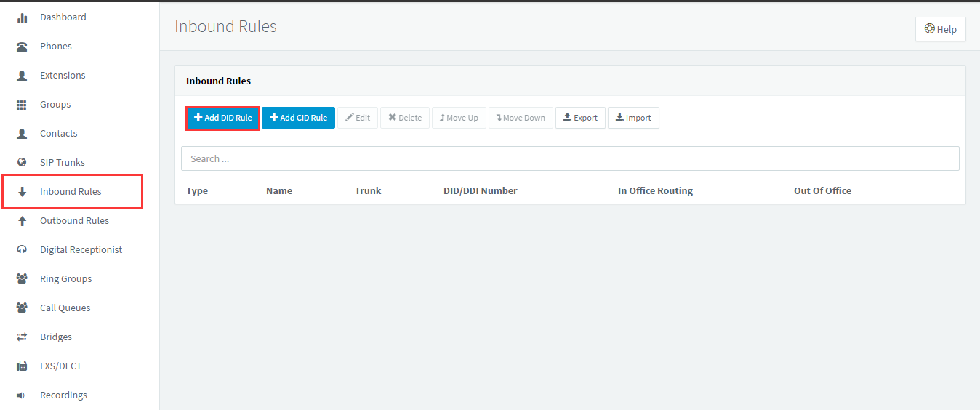Click the Bridges arrows icon
This screenshot has height=410, width=980.
22,337
